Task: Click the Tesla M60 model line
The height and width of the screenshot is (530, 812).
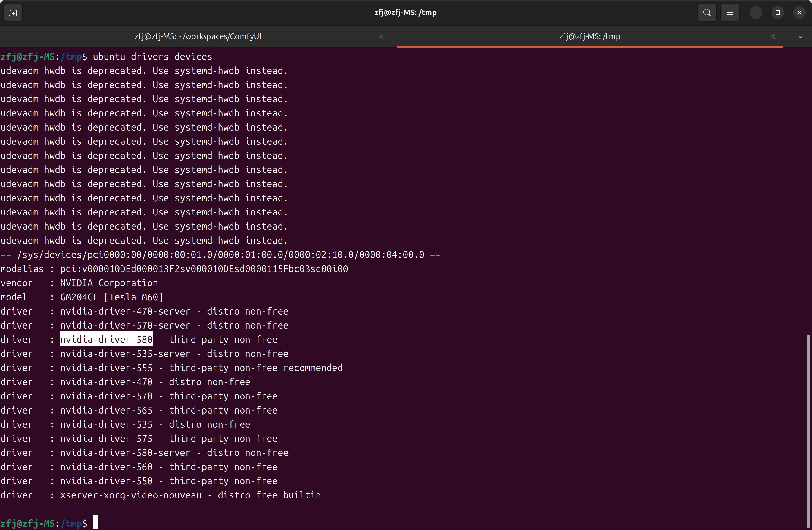Action: click(x=112, y=297)
